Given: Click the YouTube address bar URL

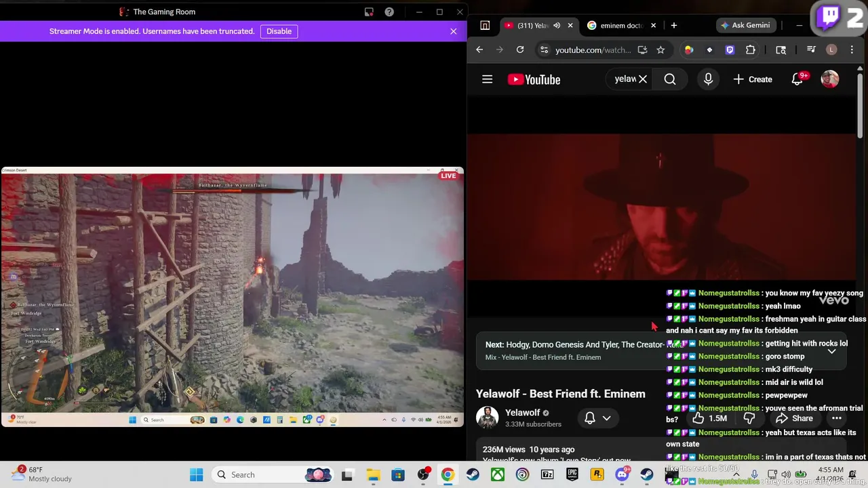Looking at the screenshot, I should [x=593, y=49].
